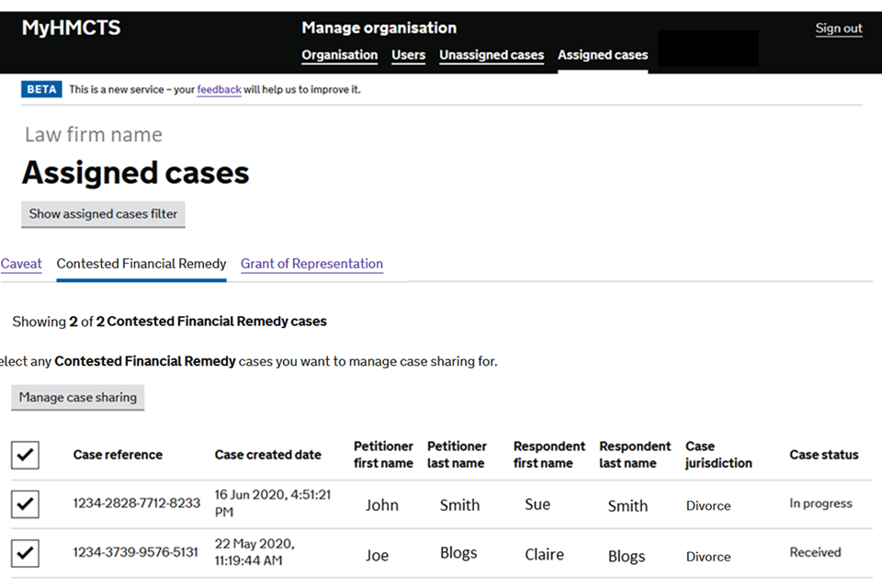Sign out of the service
882x588 pixels.
pos(838,28)
